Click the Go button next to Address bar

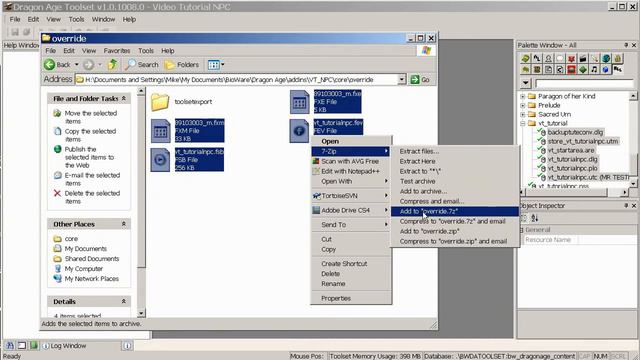420,80
